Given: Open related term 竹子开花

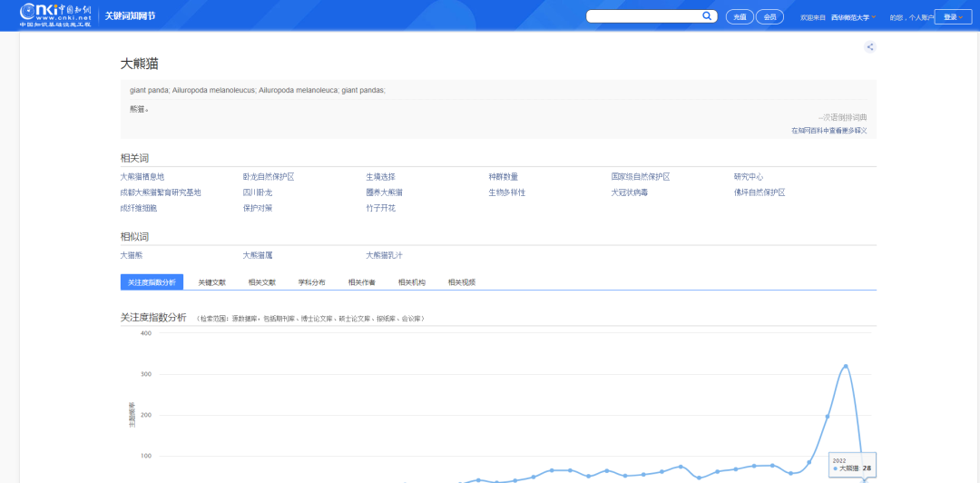Looking at the screenshot, I should click(x=380, y=208).
